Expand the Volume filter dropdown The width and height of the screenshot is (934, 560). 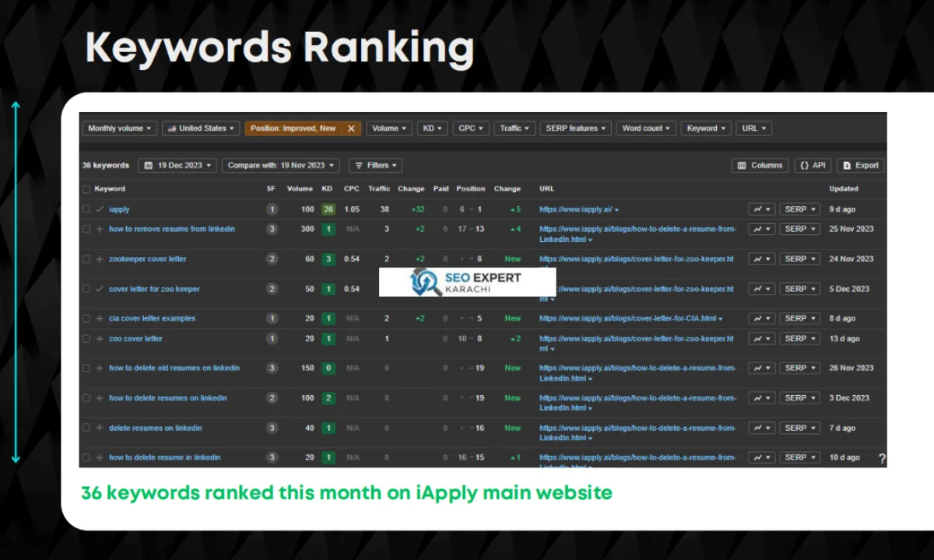coord(388,128)
